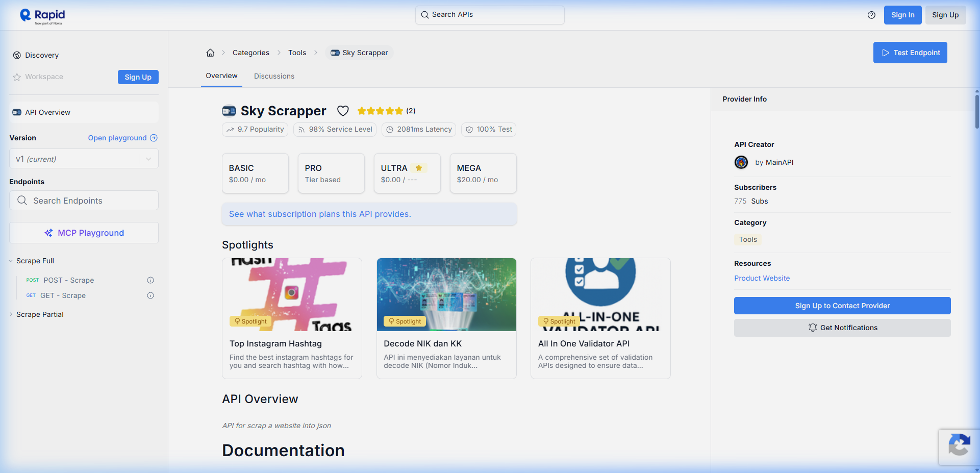
Task: Click Sign Up to Contact Provider
Action: pos(842,306)
